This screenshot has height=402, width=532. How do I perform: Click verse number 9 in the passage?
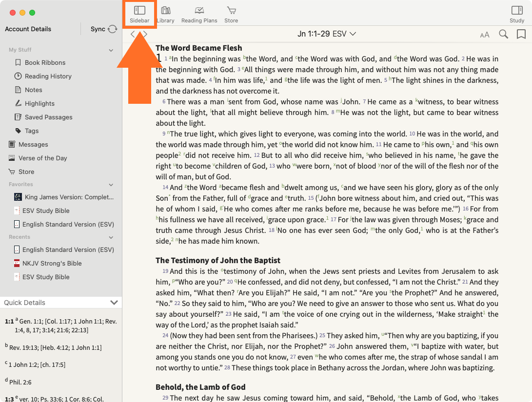click(164, 134)
